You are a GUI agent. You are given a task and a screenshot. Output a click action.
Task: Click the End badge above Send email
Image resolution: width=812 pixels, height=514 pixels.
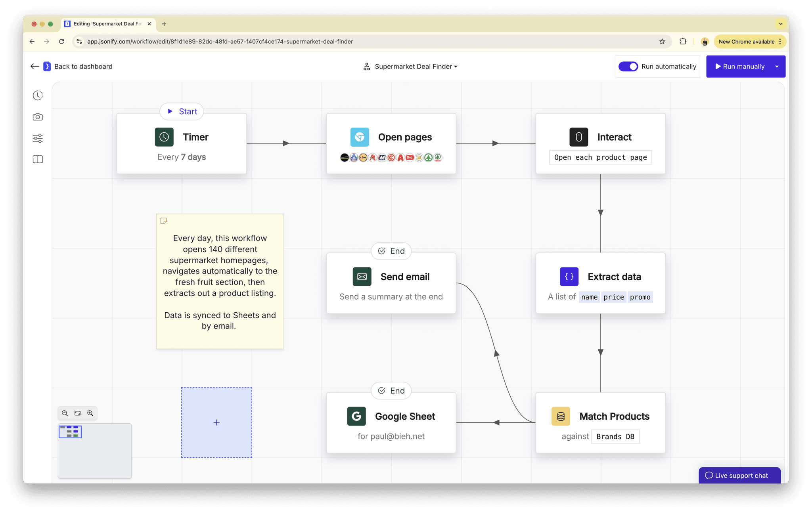(391, 251)
